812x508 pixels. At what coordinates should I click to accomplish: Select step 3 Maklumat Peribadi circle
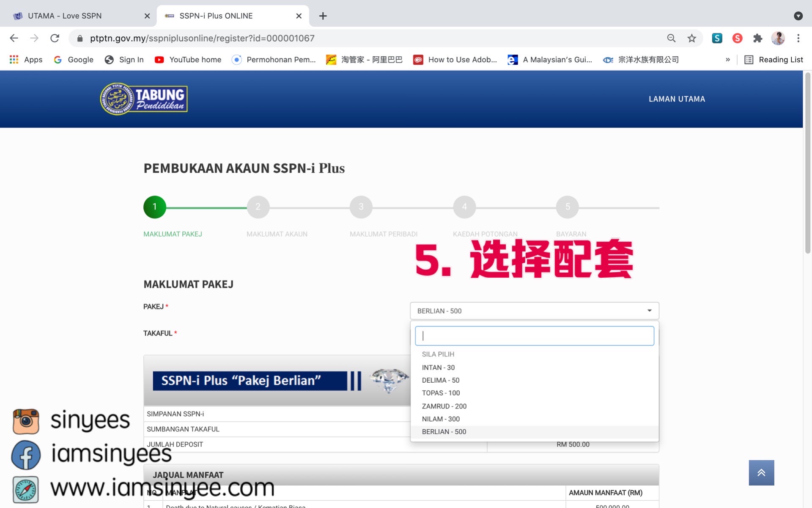click(x=361, y=207)
